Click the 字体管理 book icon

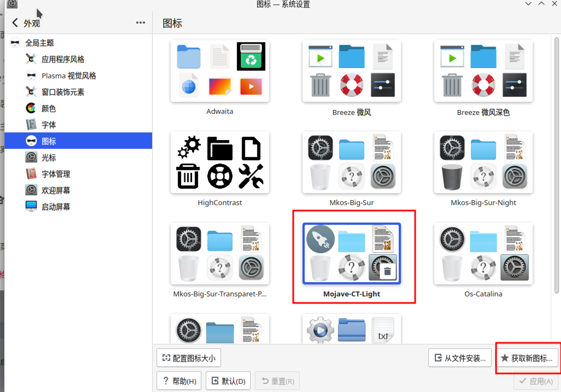(x=31, y=174)
